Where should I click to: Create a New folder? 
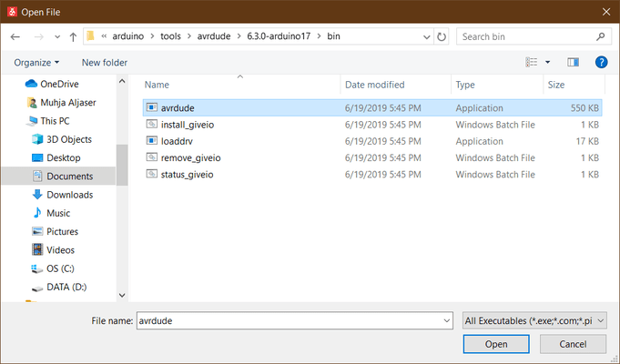(x=105, y=63)
